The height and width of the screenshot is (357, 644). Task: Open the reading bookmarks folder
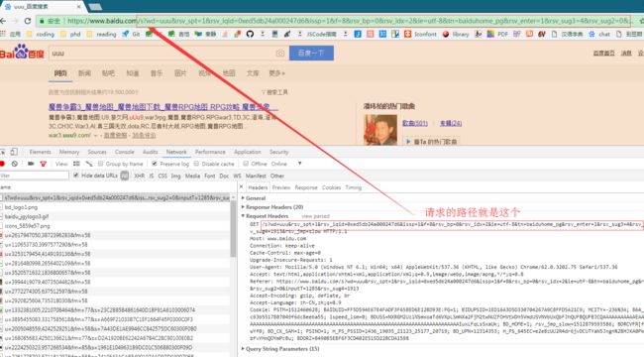(x=102, y=34)
